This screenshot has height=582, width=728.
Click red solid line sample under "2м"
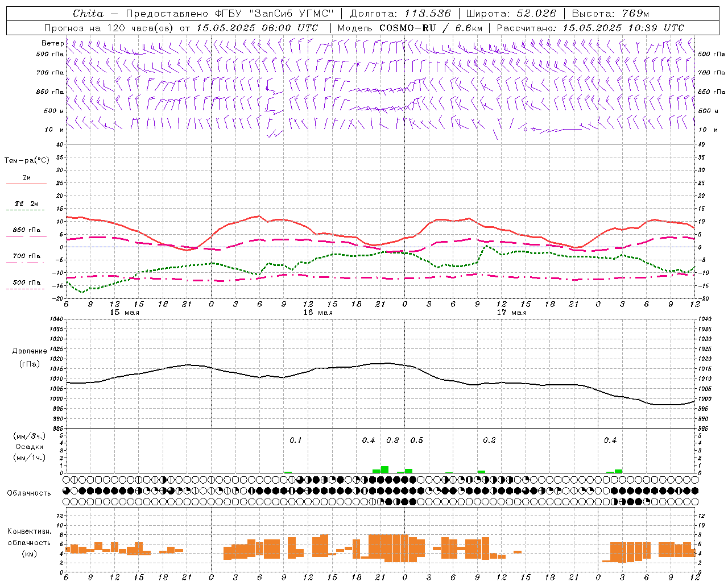tap(26, 184)
